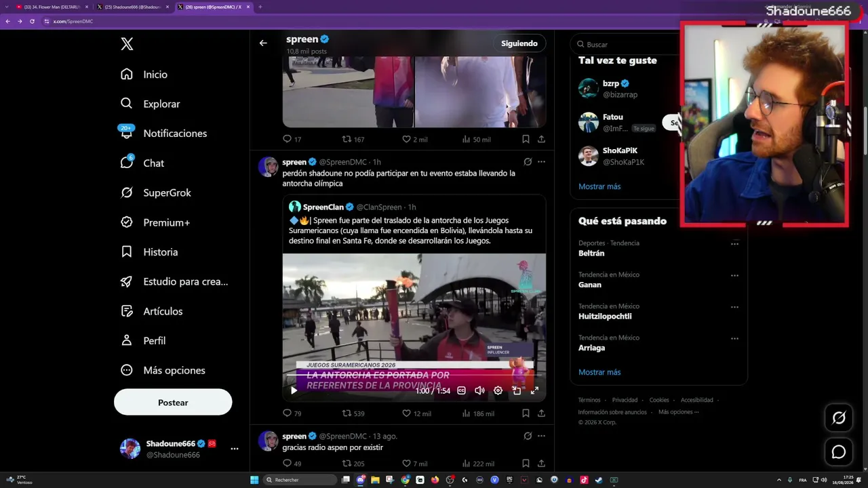Bookmark the post with 50 mil views
This screenshot has width=868, height=488.
[526, 139]
